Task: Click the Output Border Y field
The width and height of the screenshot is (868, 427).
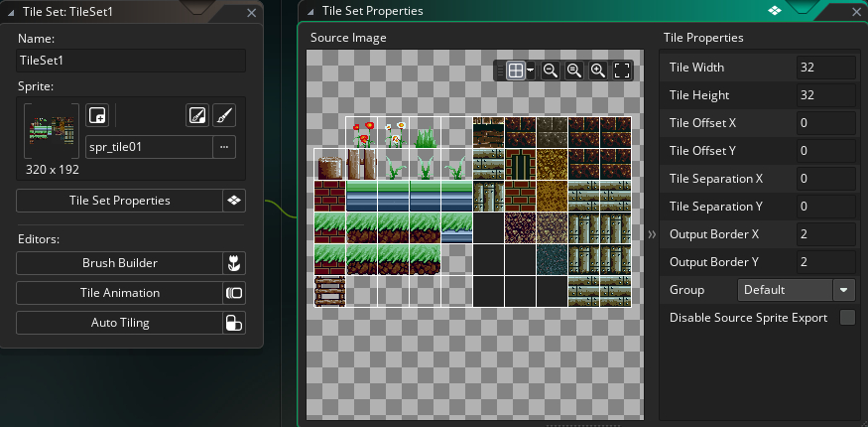Action: pyautogui.click(x=826, y=262)
